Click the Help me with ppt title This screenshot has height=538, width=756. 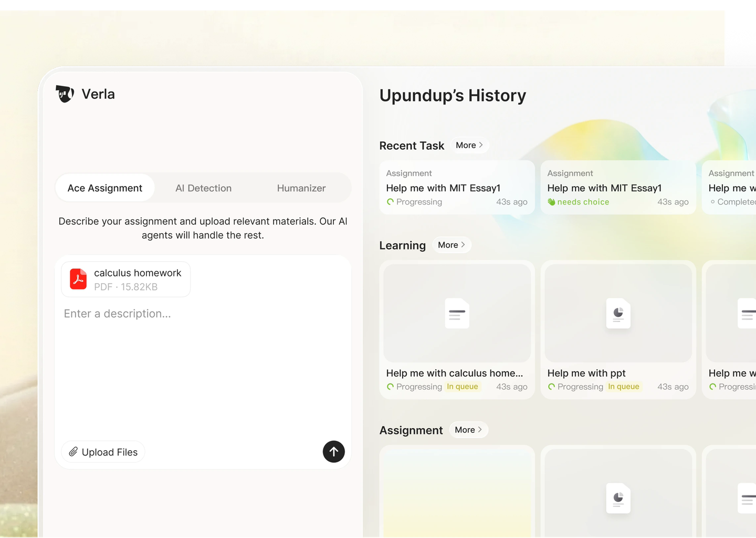point(586,374)
